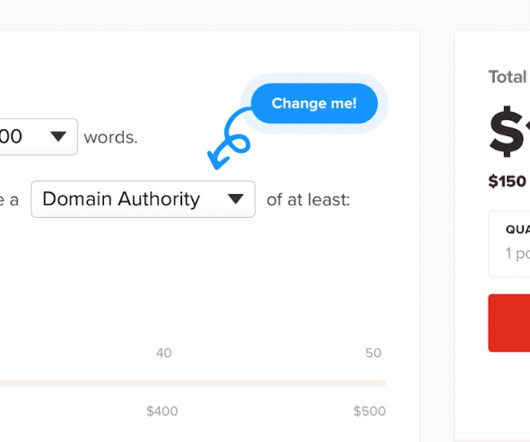Click the 'words.' label beside the dropdown
The height and width of the screenshot is (442, 530).
[x=111, y=138]
